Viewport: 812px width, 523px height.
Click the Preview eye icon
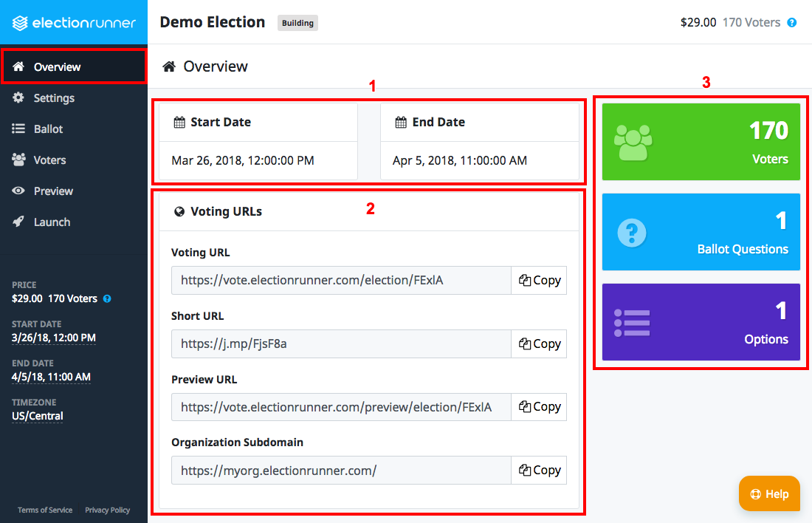(x=18, y=191)
